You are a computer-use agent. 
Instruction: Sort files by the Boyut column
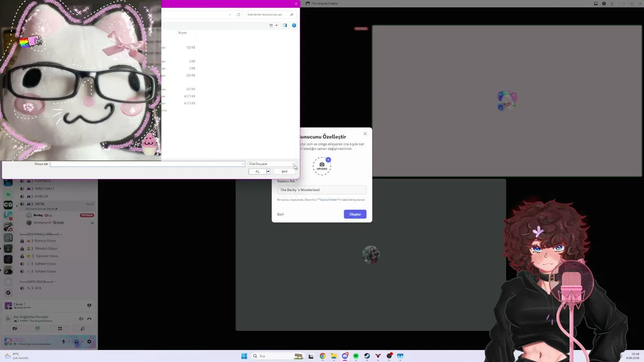pyautogui.click(x=183, y=33)
